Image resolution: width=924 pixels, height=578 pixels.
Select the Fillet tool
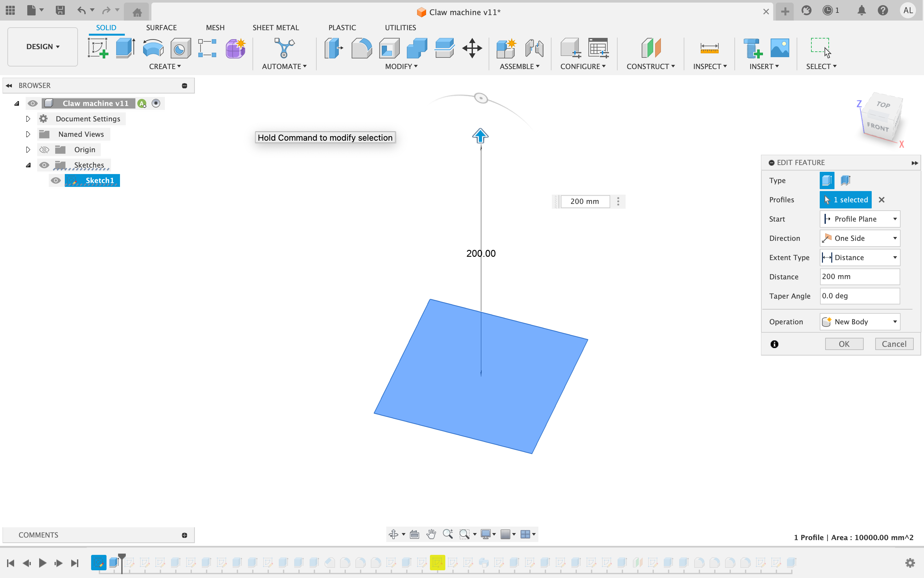pos(362,48)
